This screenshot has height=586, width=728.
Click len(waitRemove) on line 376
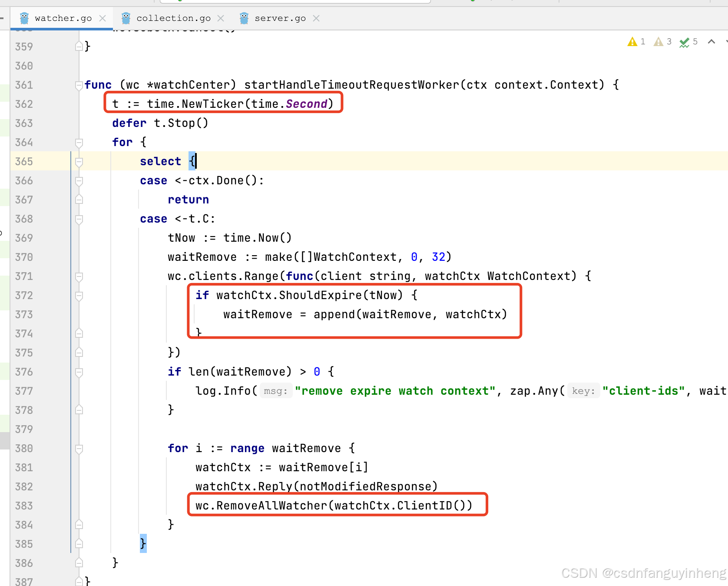tap(240, 372)
